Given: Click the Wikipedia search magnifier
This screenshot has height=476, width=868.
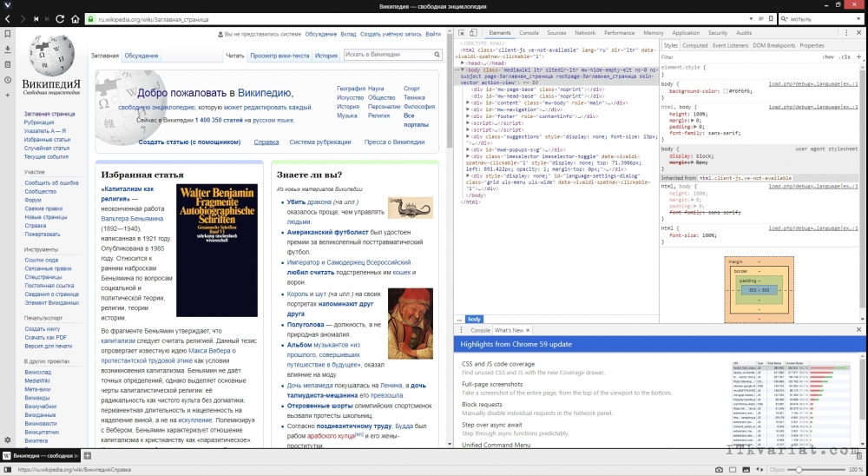Looking at the screenshot, I should point(437,55).
